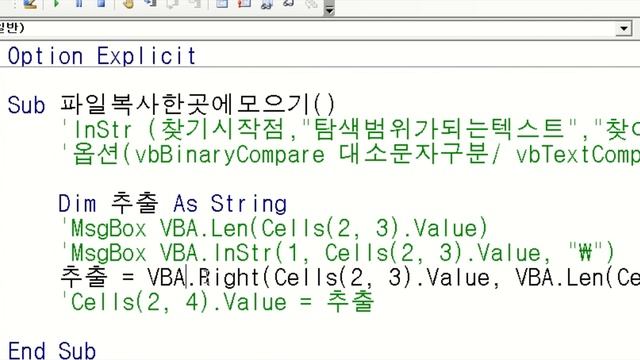Click the dropdown arrow of the object combo box
Image resolution: width=640 pixels, height=360 pixels.
click(x=624, y=29)
